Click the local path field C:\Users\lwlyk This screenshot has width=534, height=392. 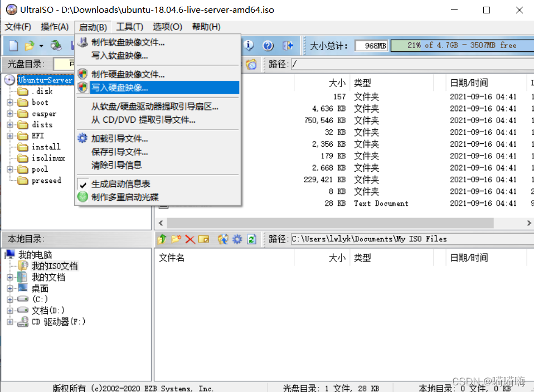(x=412, y=239)
